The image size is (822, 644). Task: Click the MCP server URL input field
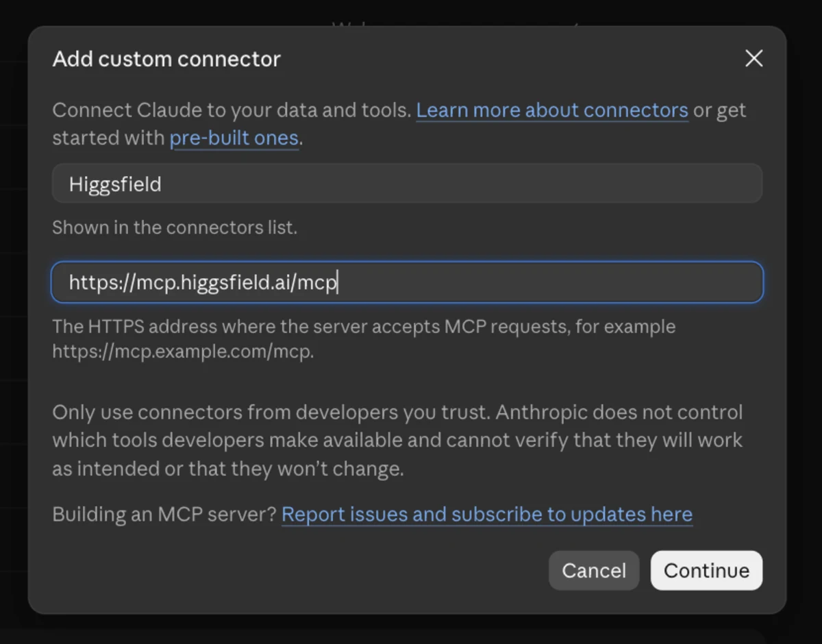pyautogui.click(x=407, y=282)
